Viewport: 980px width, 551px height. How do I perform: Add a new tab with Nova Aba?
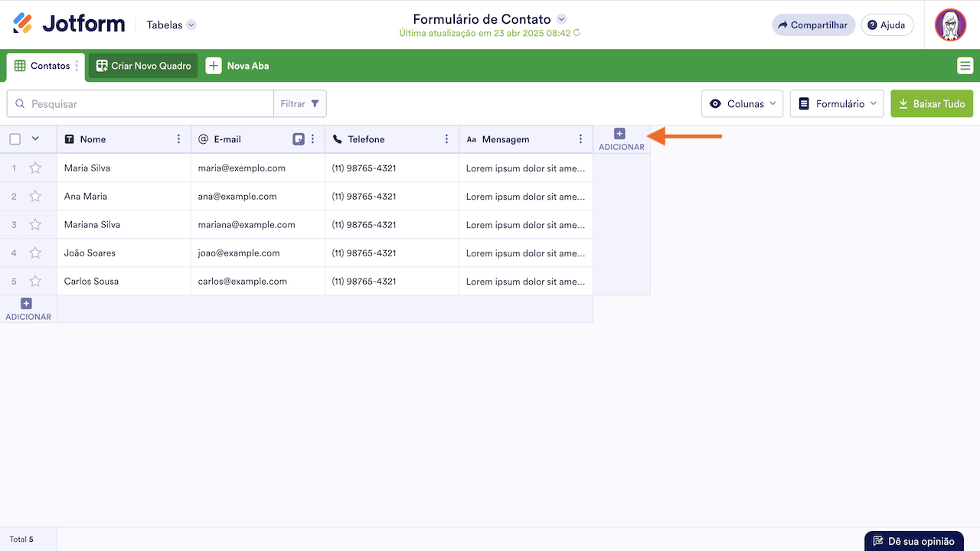coord(237,66)
